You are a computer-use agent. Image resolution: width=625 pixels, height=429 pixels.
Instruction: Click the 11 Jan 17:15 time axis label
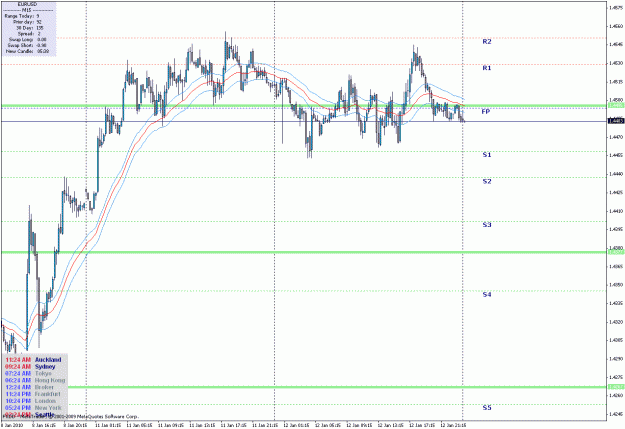tap(233, 425)
